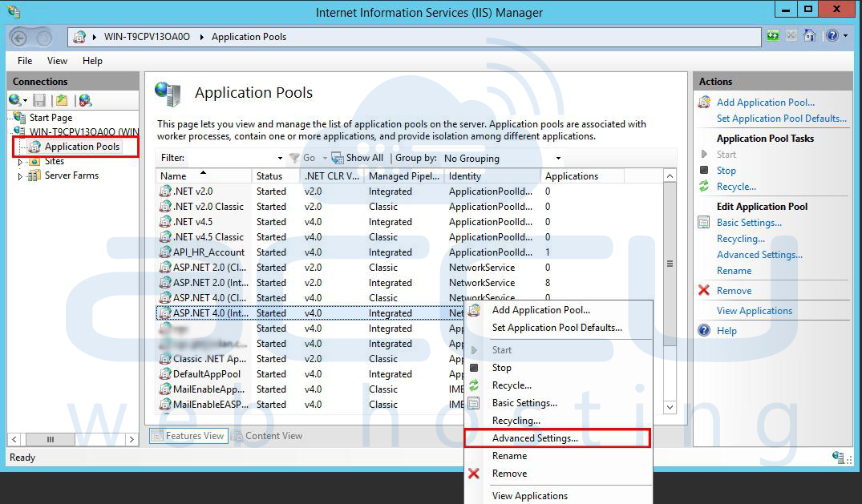Image resolution: width=862 pixels, height=504 pixels.
Task: Click the Filter text input field
Action: 231,159
